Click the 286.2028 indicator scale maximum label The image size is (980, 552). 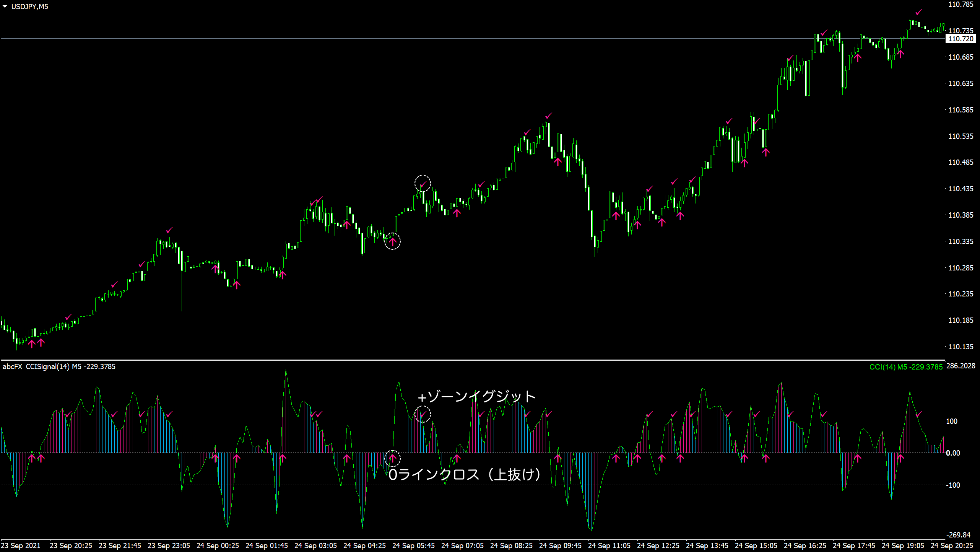point(960,366)
